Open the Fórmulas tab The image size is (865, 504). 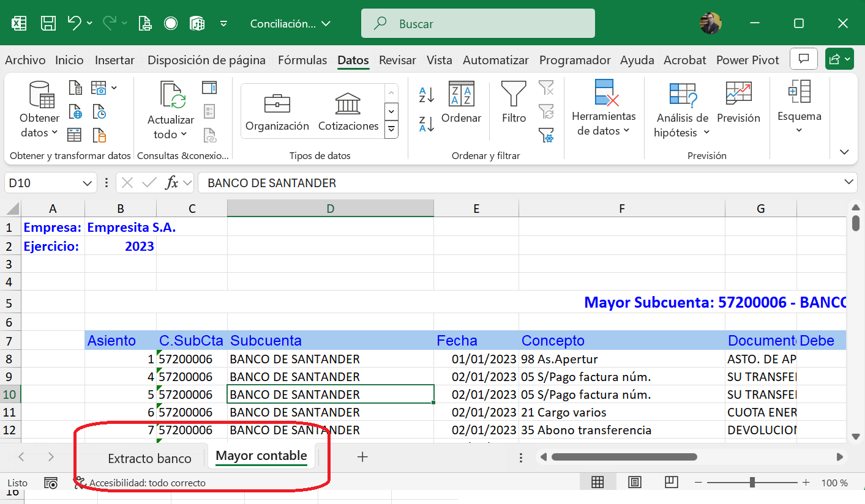tap(302, 60)
